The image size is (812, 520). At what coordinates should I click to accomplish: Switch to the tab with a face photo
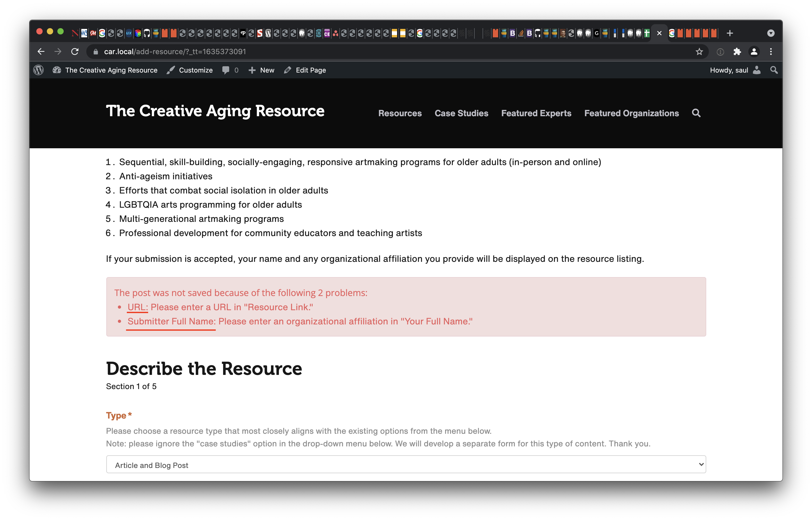point(563,33)
